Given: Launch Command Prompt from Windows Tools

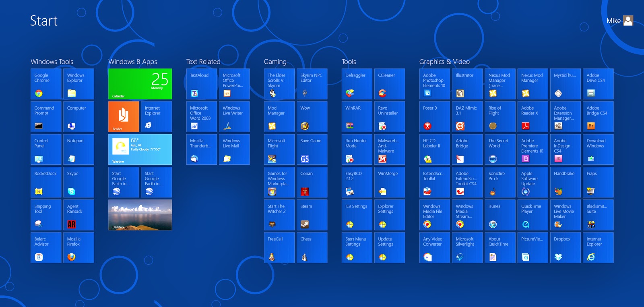Looking at the screenshot, I should [x=46, y=116].
